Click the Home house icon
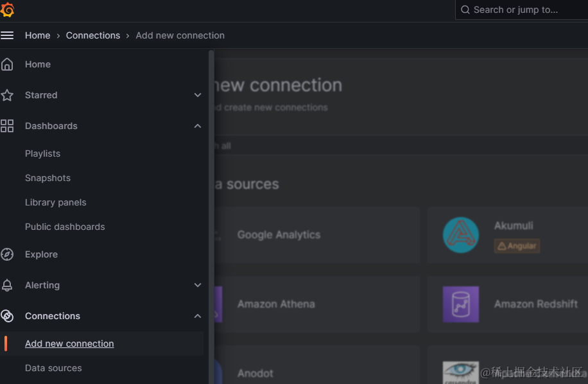The height and width of the screenshot is (384, 588). [x=7, y=64]
